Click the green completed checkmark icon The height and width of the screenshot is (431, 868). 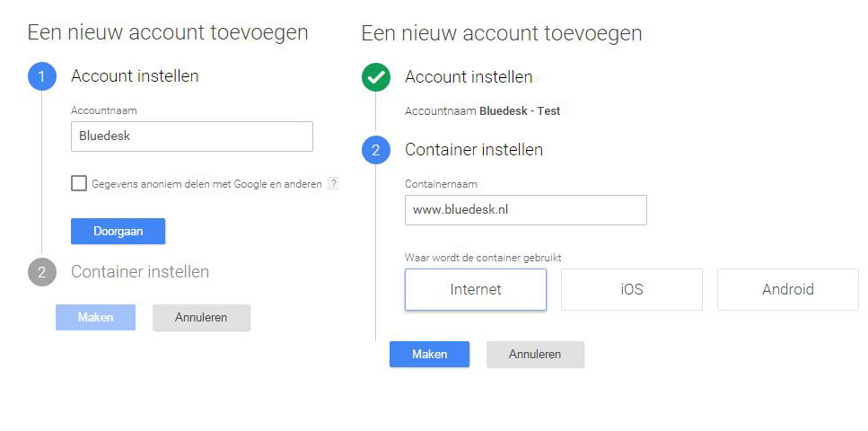point(375,78)
